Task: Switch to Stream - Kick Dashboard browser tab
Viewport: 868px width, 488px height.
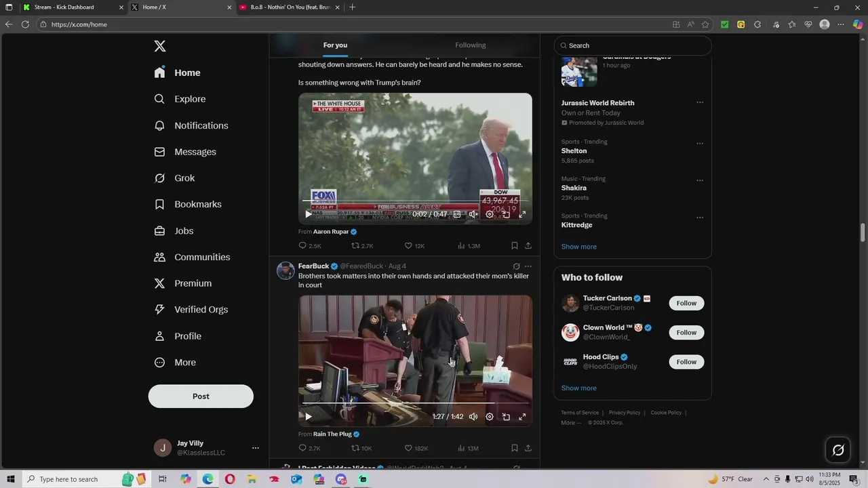Action: (x=73, y=7)
